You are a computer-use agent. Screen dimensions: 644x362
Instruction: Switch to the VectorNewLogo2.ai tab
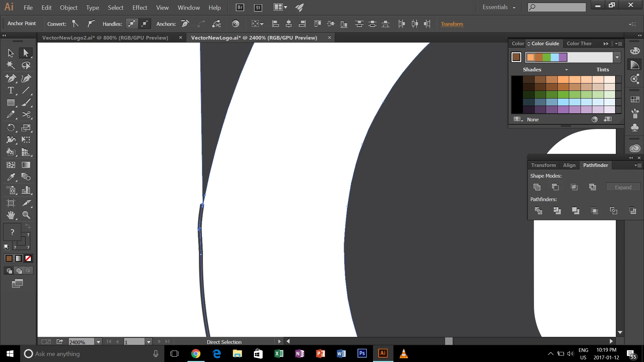point(105,38)
